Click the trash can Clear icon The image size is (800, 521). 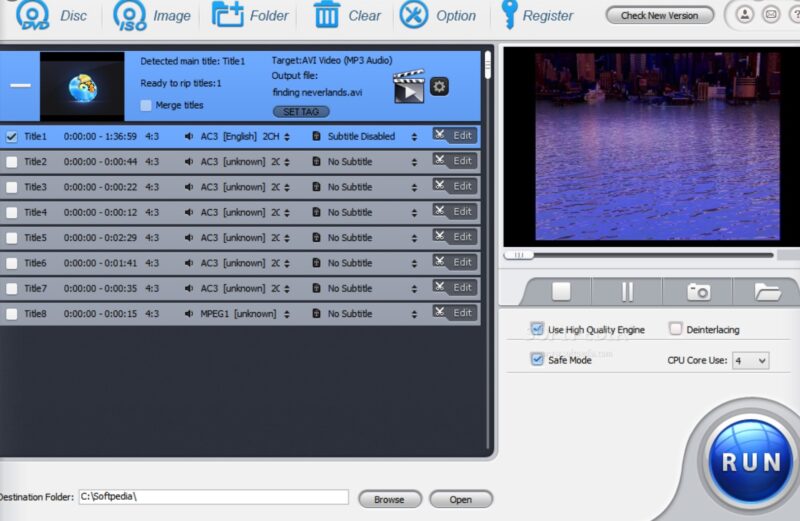point(326,14)
